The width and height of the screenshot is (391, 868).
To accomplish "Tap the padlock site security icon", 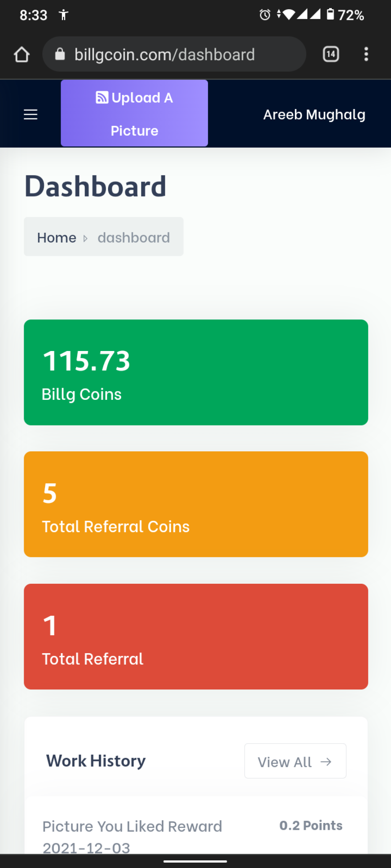I will pos(60,54).
